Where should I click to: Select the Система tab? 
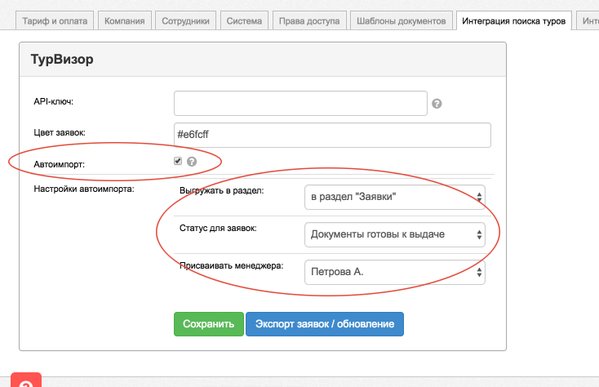pyautogui.click(x=244, y=21)
